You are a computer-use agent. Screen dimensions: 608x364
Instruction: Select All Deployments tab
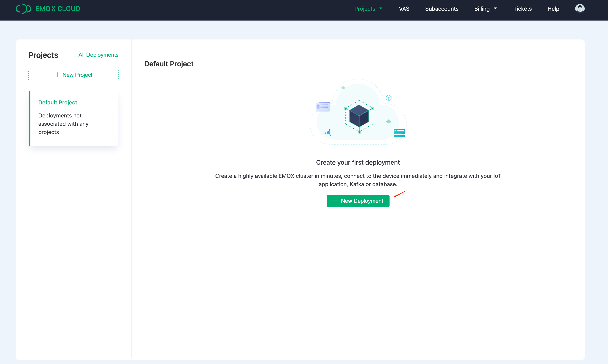click(x=98, y=55)
